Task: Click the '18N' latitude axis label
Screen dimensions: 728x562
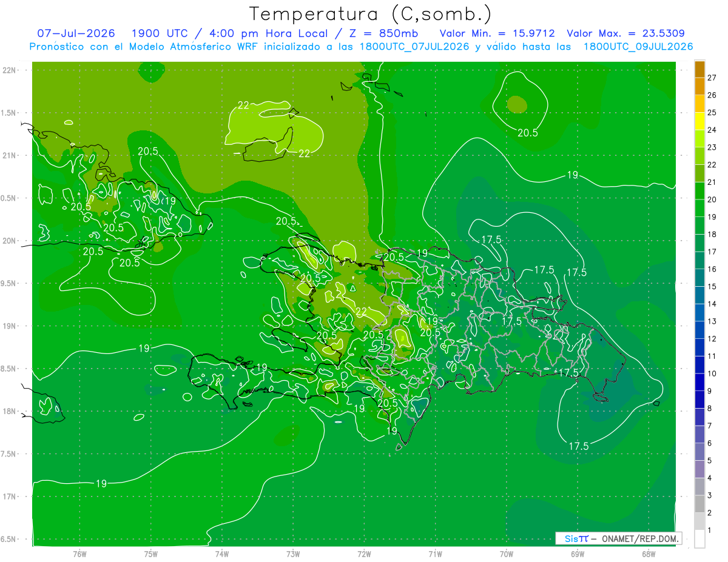Action: point(9,411)
